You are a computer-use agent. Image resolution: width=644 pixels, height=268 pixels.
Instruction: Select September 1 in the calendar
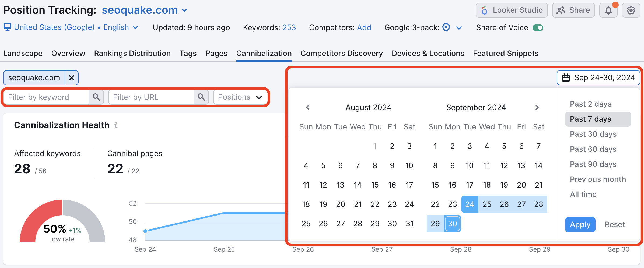click(435, 146)
